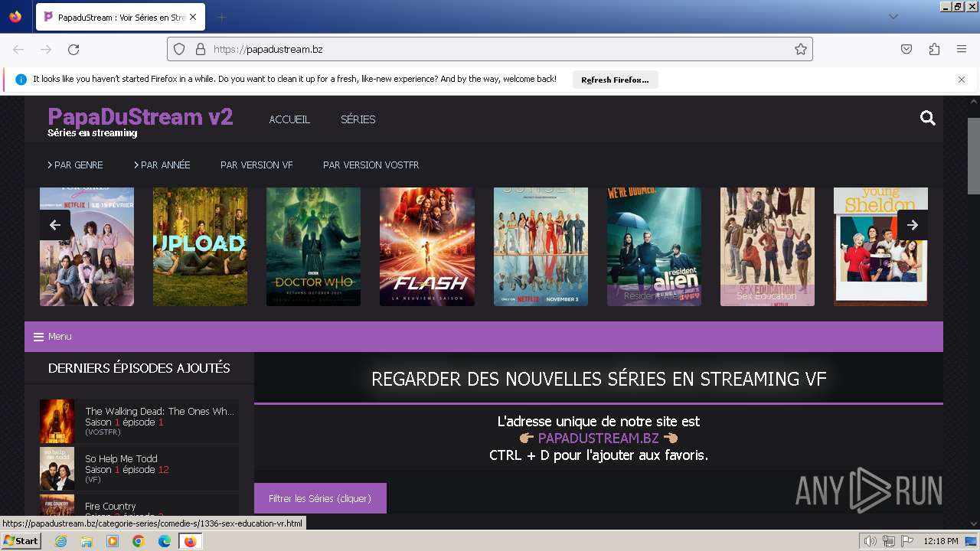Viewport: 980px width, 551px height.
Task: Click the address bar URL field
Action: [490, 49]
